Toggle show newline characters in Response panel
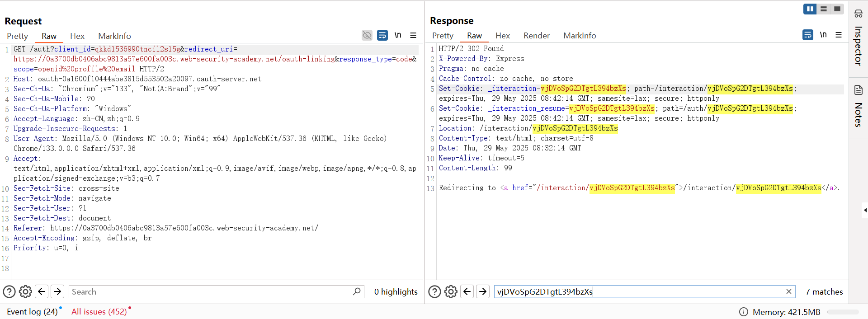Screen dimensions: 868x319 coord(823,35)
